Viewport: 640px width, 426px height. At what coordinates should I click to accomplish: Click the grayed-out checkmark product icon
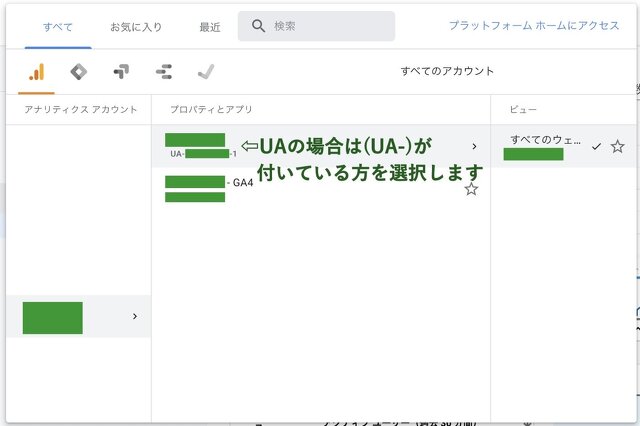(x=206, y=72)
